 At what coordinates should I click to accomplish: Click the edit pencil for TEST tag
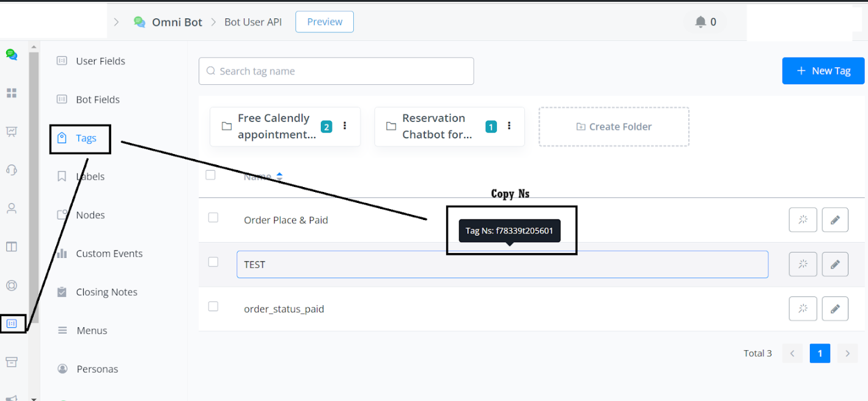pos(834,265)
